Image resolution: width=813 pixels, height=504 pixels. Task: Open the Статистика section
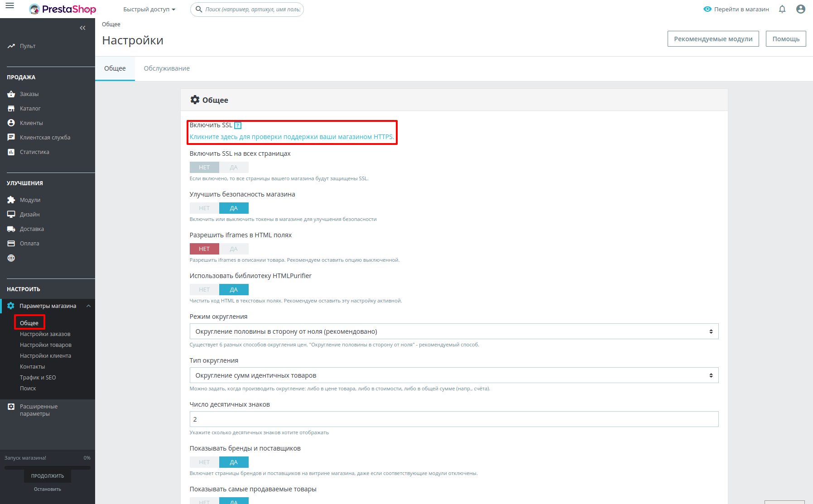pyautogui.click(x=34, y=152)
